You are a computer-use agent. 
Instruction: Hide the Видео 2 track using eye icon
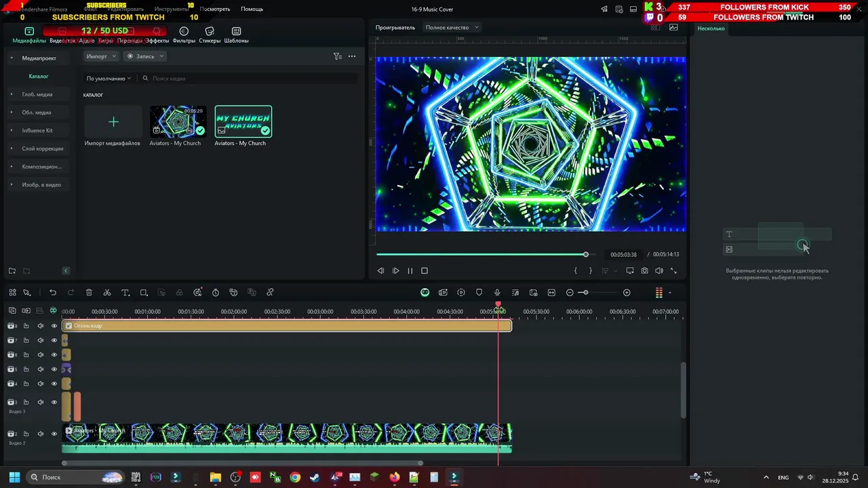point(54,434)
